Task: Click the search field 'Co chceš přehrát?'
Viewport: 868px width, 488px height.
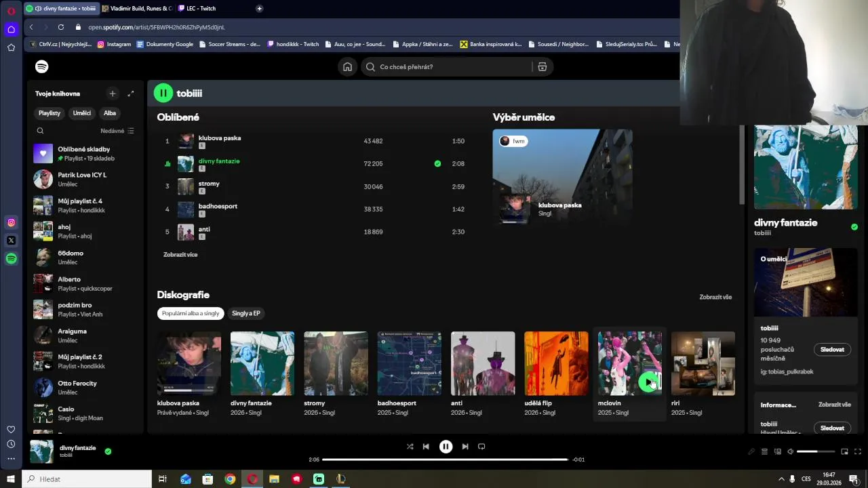Action: point(448,66)
